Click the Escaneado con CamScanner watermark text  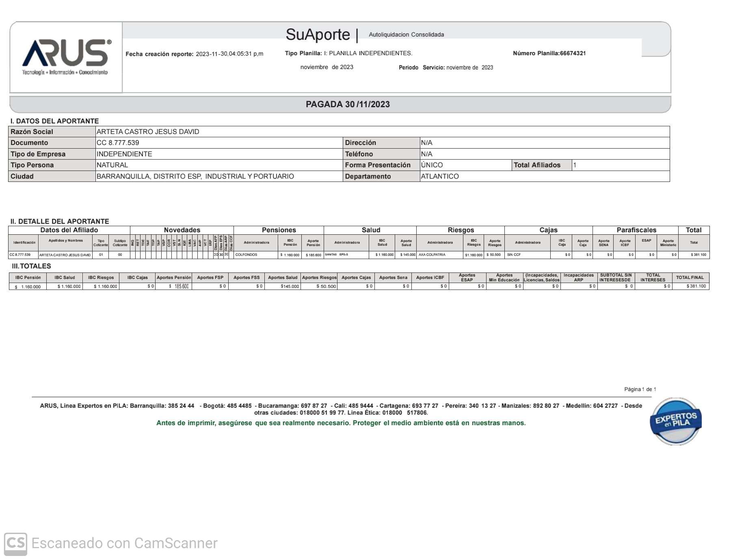point(124,543)
